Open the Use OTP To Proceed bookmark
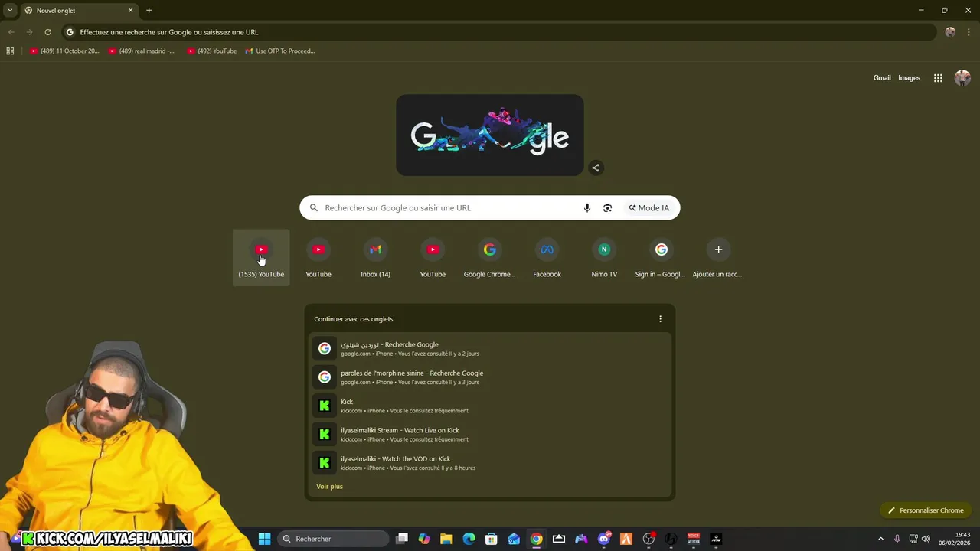 (x=280, y=51)
